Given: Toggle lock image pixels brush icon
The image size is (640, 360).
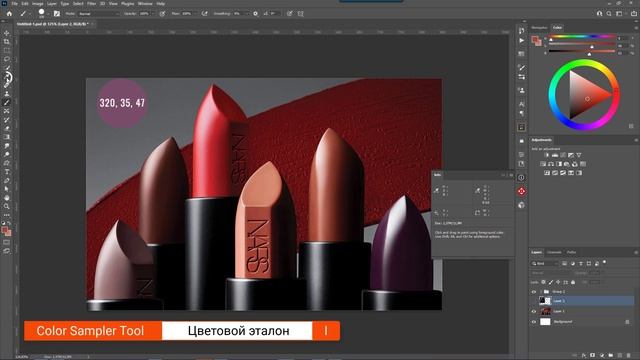Looking at the screenshot, I should (x=551, y=282).
